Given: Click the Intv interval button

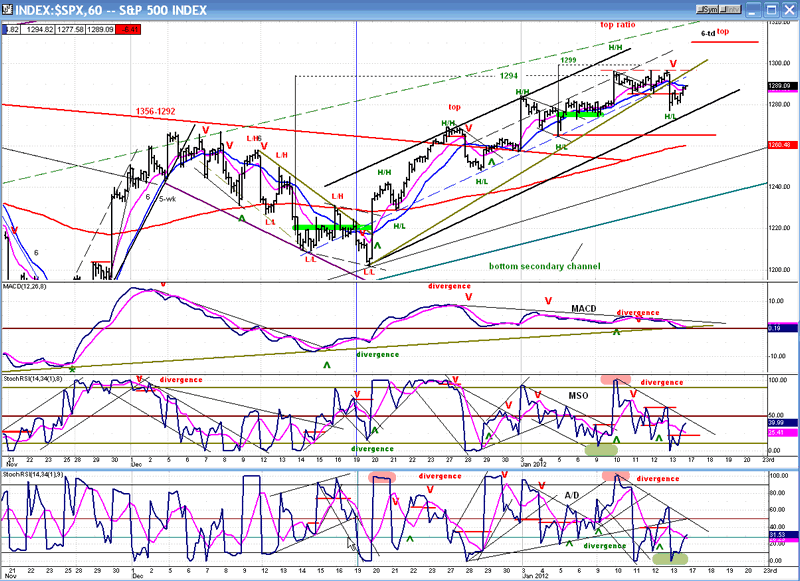Looking at the screenshot, I should pos(728,8).
